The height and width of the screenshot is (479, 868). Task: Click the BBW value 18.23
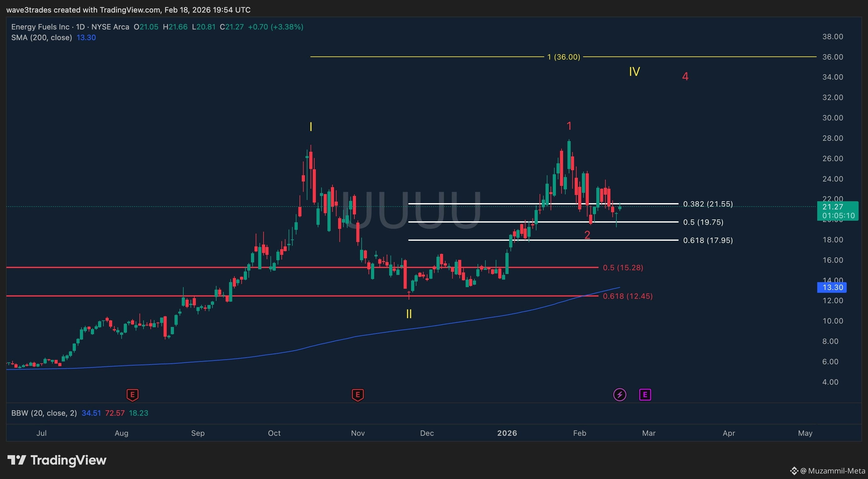click(x=139, y=413)
